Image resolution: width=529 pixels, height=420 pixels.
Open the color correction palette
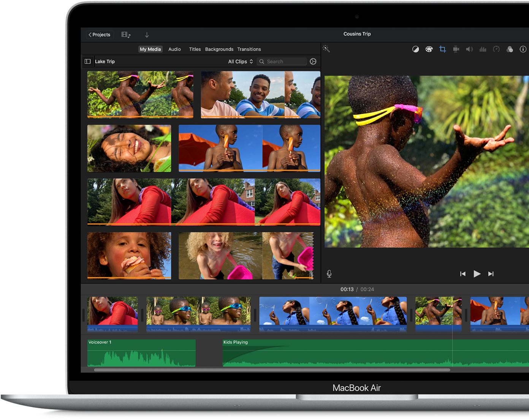tap(429, 49)
